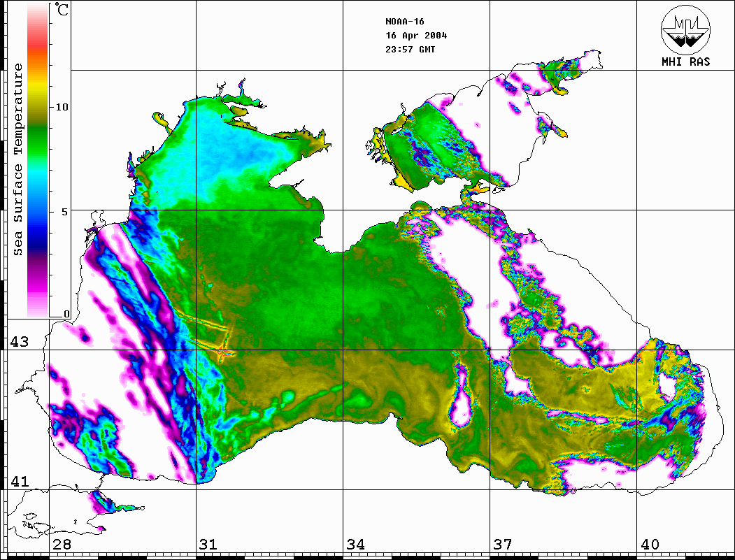Viewport: 735px width, 560px height.
Task: Click the temperature color scale bar
Action: 38,161
